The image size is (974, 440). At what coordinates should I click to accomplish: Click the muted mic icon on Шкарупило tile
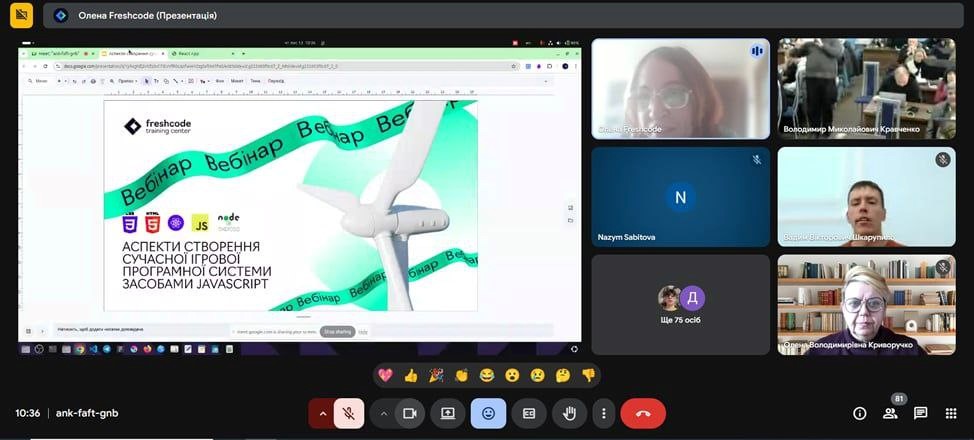(x=943, y=160)
